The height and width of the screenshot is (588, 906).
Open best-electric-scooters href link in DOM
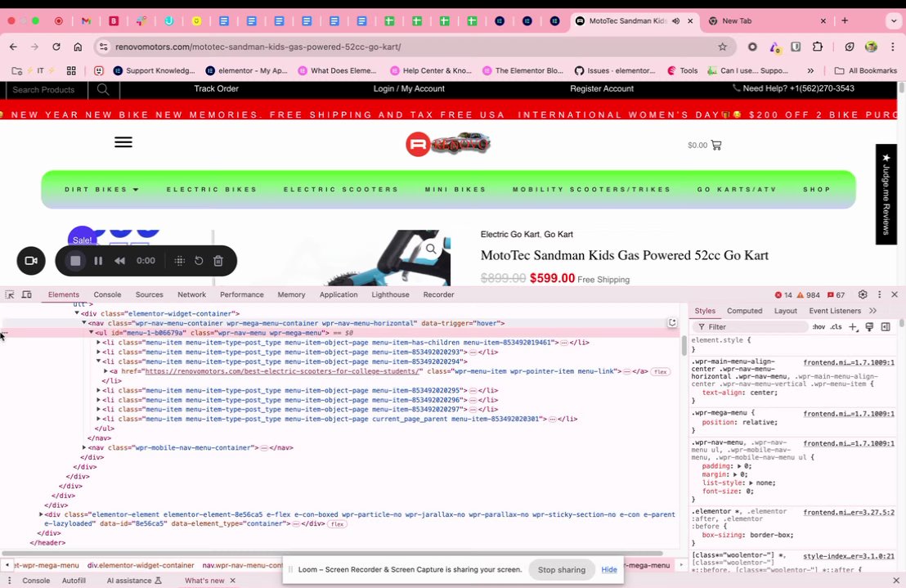coord(282,371)
